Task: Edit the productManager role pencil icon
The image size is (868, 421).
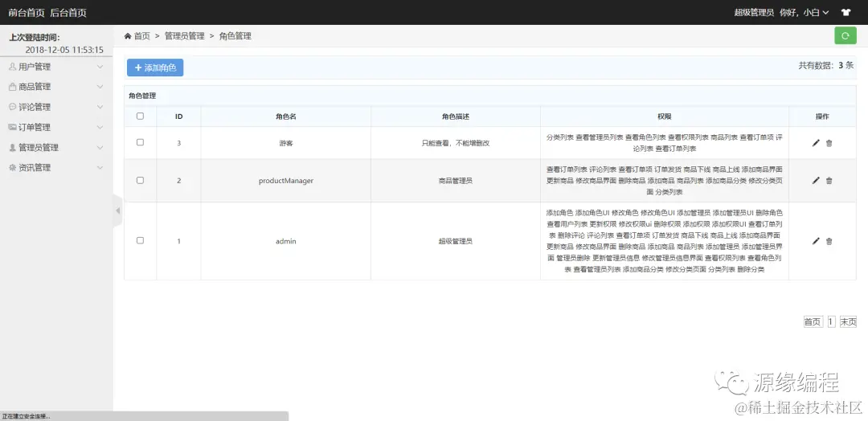Action: pyautogui.click(x=816, y=180)
